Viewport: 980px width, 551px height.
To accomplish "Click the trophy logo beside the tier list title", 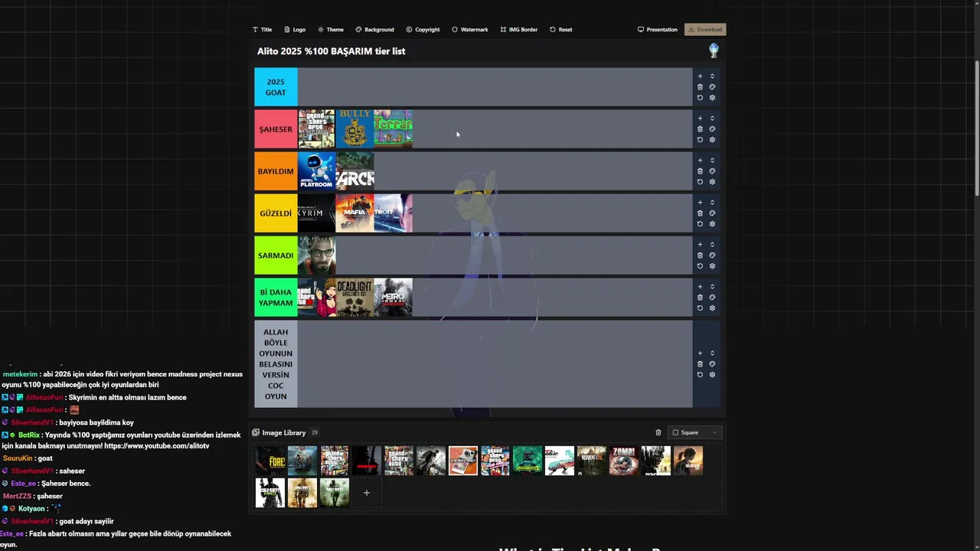I will coord(714,51).
